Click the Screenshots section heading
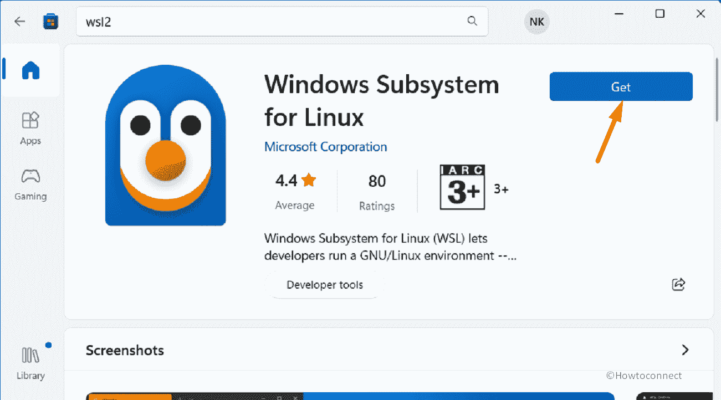Viewport: 721px width, 400px height. point(125,350)
